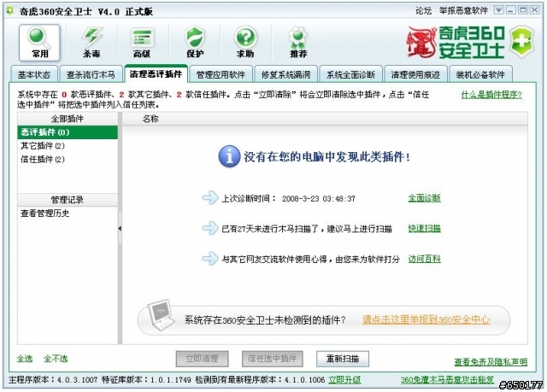The height and width of the screenshot is (392, 547).
Task: Select 信任插件 (2) in plugin list
Action: 68,159
